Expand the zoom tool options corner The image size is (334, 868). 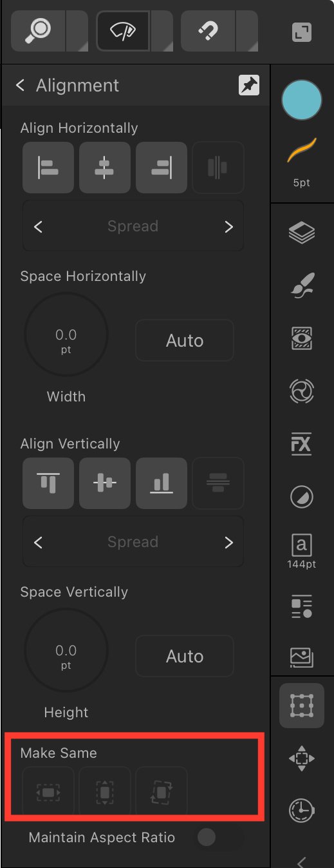[77, 30]
